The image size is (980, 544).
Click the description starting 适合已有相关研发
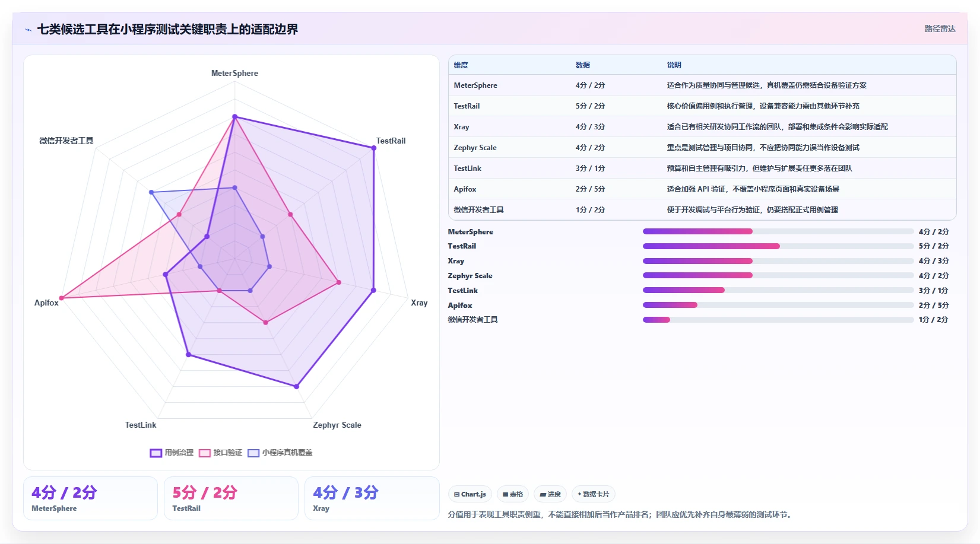tap(777, 127)
